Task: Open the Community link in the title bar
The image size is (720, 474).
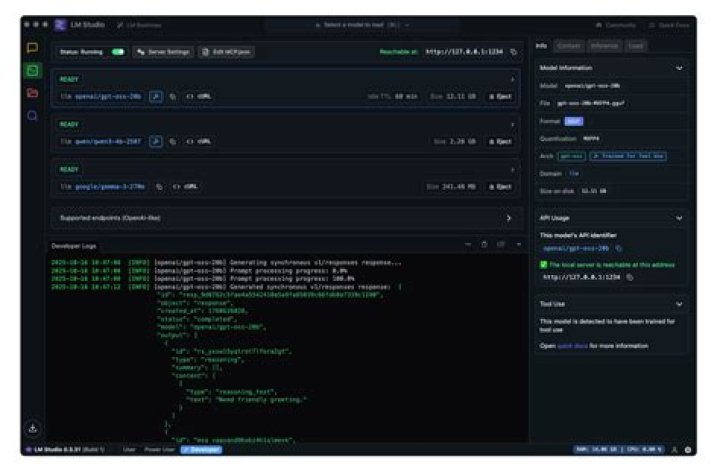Action: tap(615, 25)
